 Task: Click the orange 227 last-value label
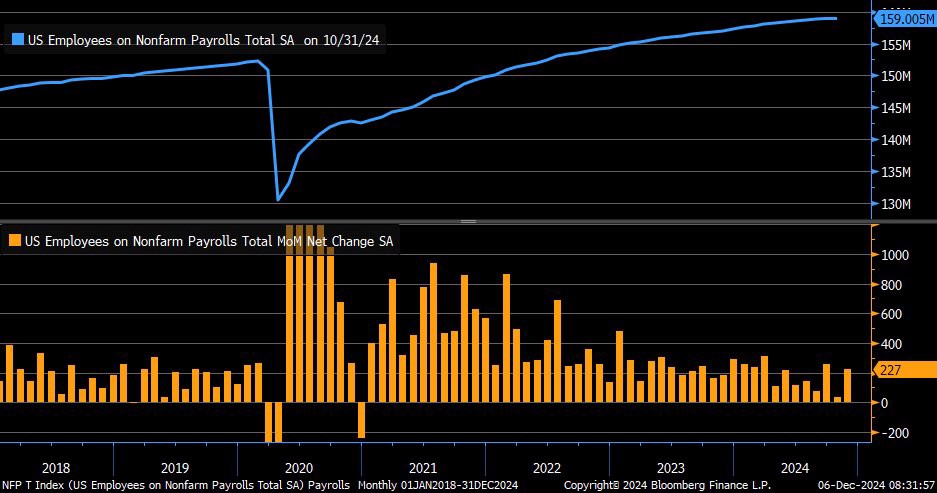[906, 370]
